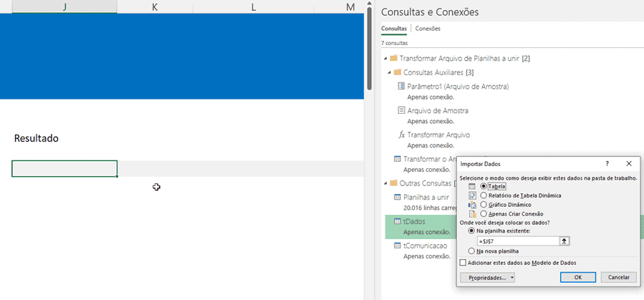Click the Parâmetro1 query icon

click(401, 87)
